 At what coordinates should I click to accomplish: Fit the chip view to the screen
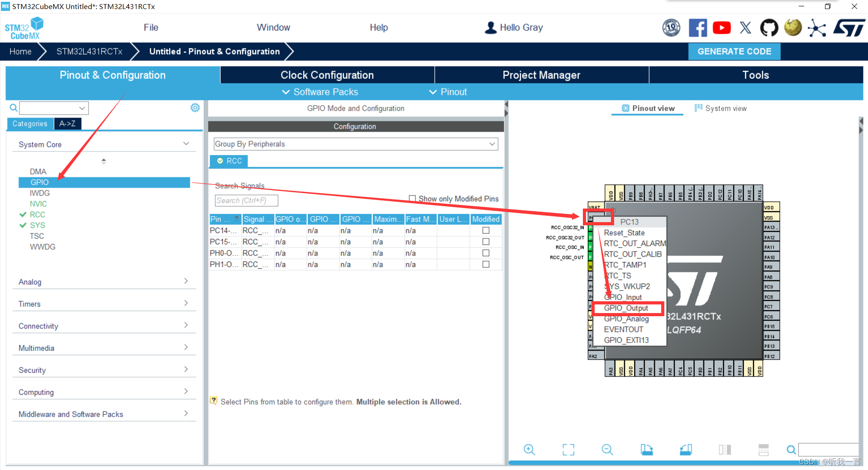[x=568, y=449]
